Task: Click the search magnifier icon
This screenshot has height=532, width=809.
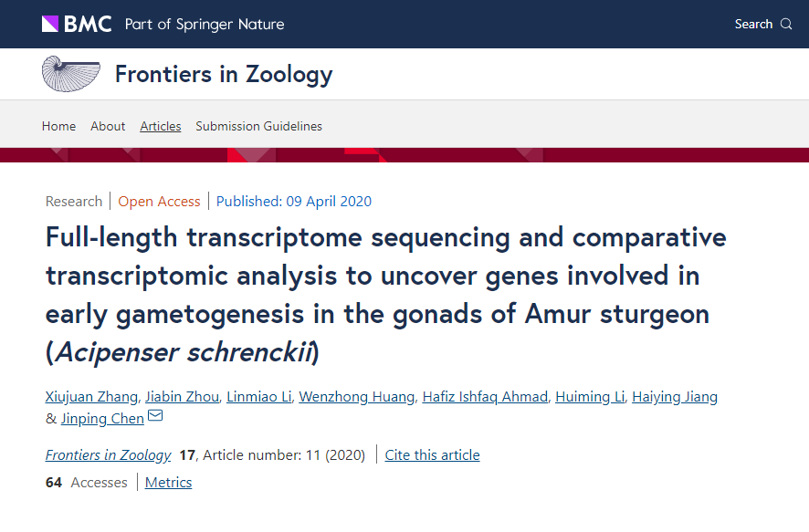Action: point(786,25)
